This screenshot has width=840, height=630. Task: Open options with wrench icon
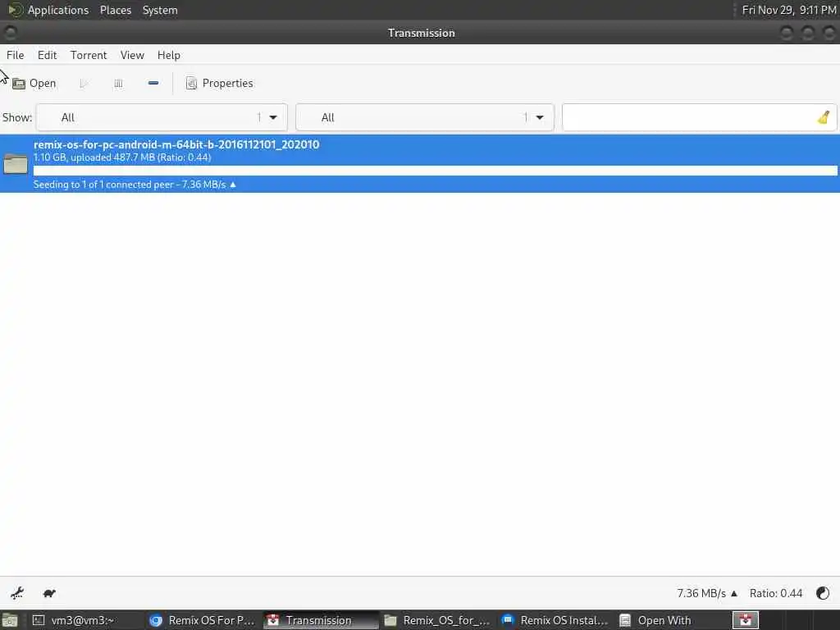pos(17,593)
